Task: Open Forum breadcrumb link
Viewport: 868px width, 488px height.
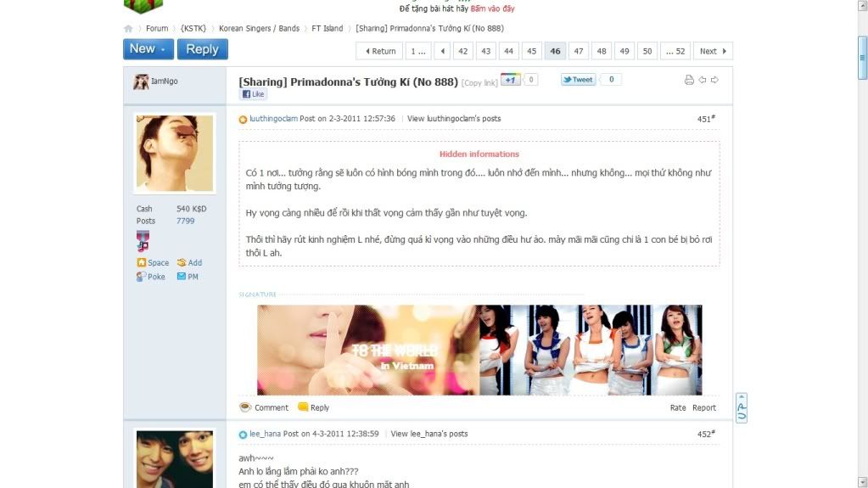Action: click(157, 28)
